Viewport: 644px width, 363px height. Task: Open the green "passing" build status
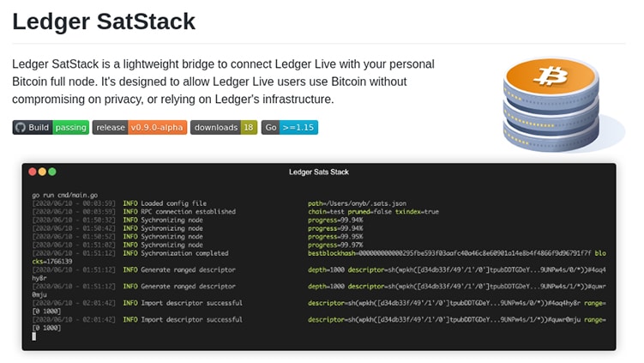pos(70,127)
